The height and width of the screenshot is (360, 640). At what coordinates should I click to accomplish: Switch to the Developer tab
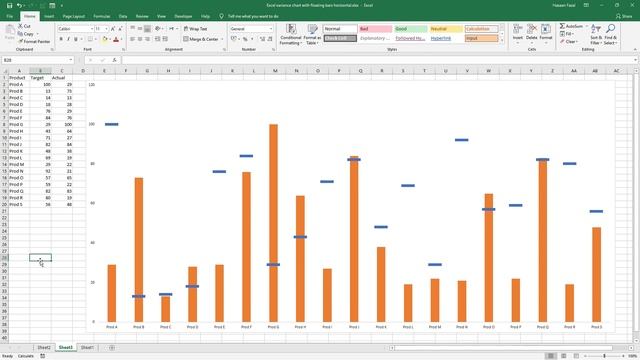(x=183, y=16)
